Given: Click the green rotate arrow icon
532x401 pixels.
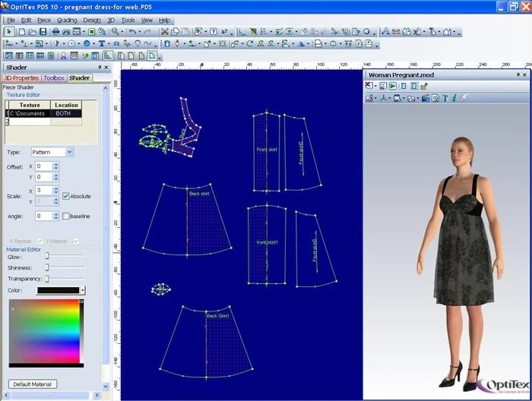Looking at the screenshot, I should (x=250, y=44).
